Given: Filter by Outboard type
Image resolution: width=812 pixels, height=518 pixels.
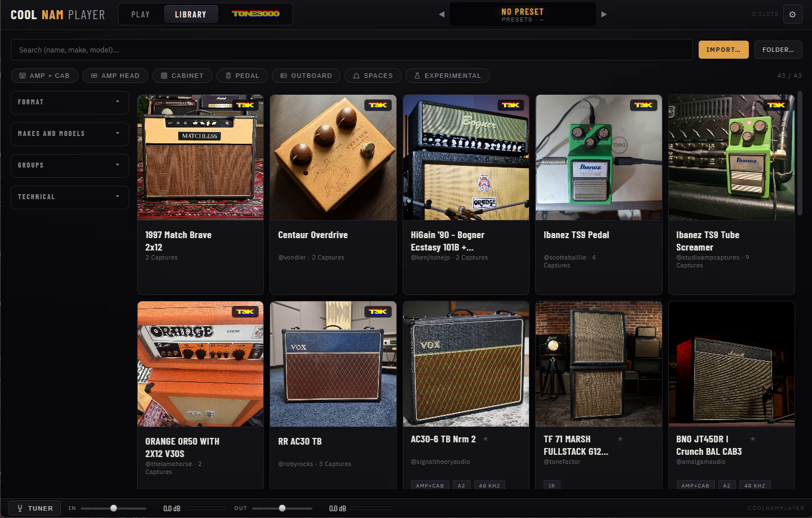Looking at the screenshot, I should pos(306,76).
